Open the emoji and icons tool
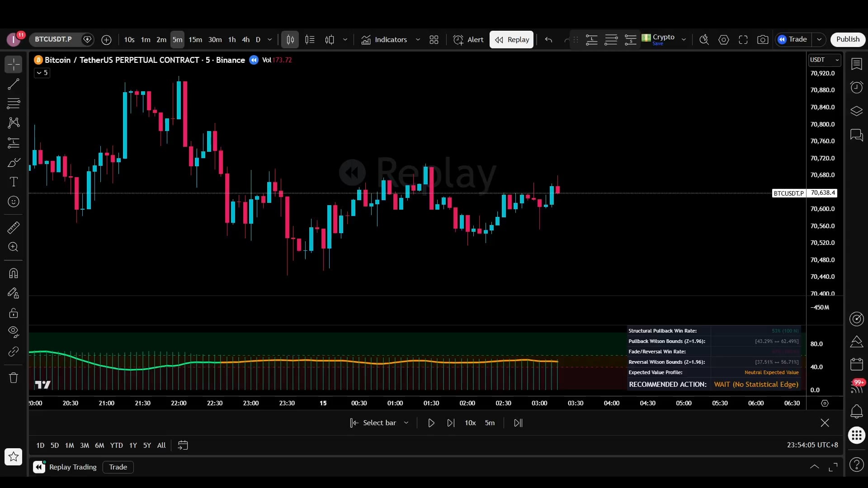 (x=14, y=202)
